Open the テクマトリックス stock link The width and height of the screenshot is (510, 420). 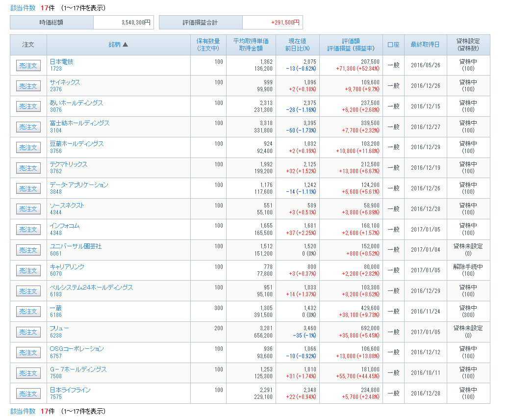[68, 164]
